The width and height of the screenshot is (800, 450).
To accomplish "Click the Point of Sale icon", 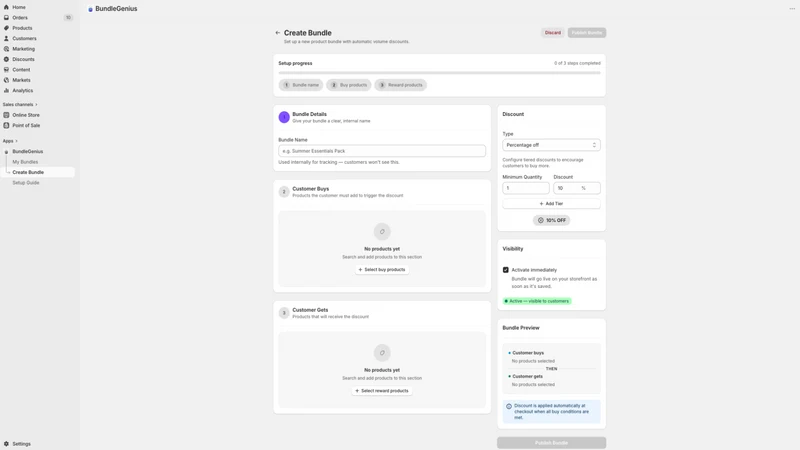I will tap(6, 126).
